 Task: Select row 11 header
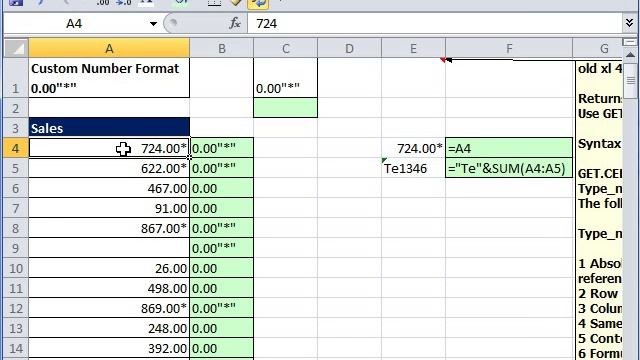pyautogui.click(x=16, y=288)
